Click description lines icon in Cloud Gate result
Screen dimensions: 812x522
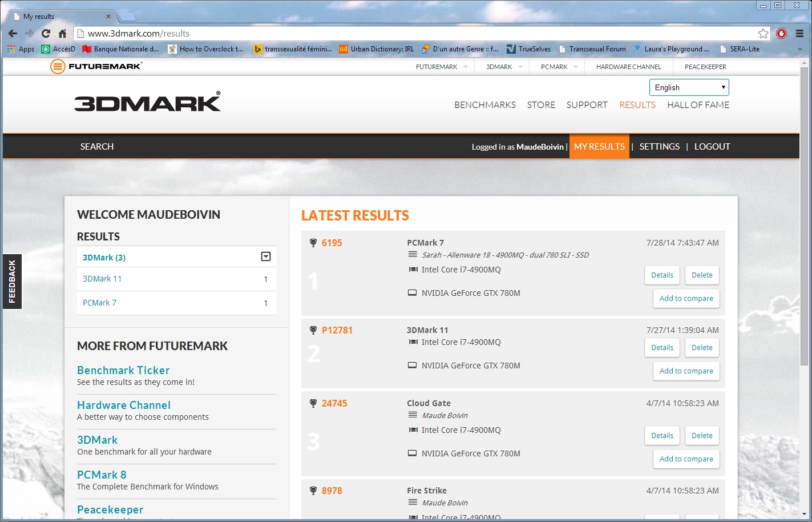413,415
